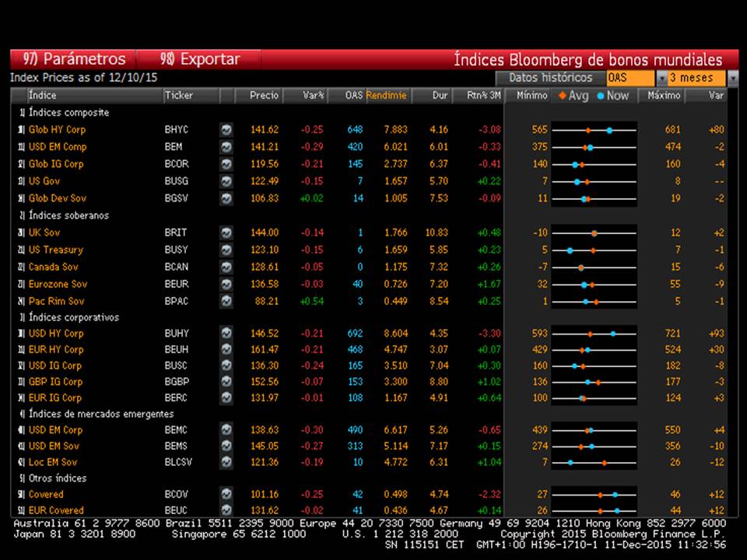Select the Avg legend marker

[573, 95]
